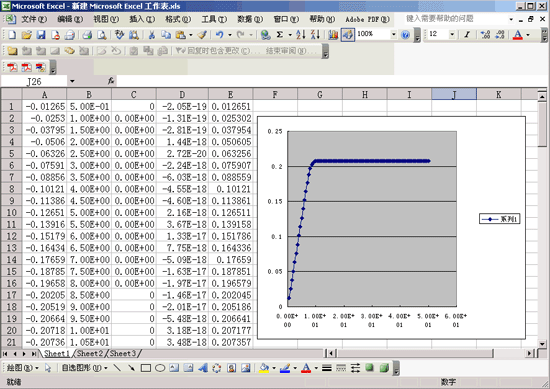Click the Print icon
This screenshot has height=389, width=550.
87,35
